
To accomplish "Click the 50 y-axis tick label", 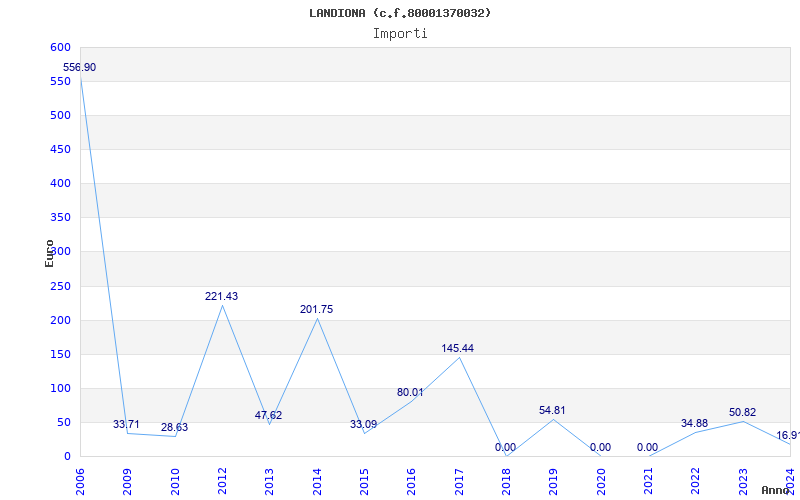I will pos(63,422).
